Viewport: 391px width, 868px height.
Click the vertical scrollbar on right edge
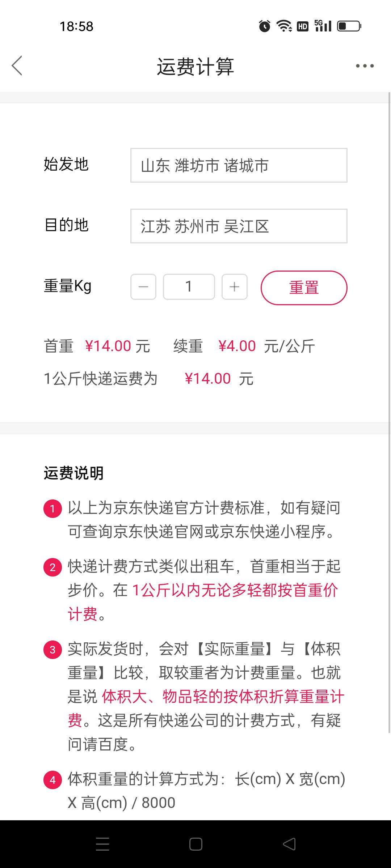[x=389, y=412]
